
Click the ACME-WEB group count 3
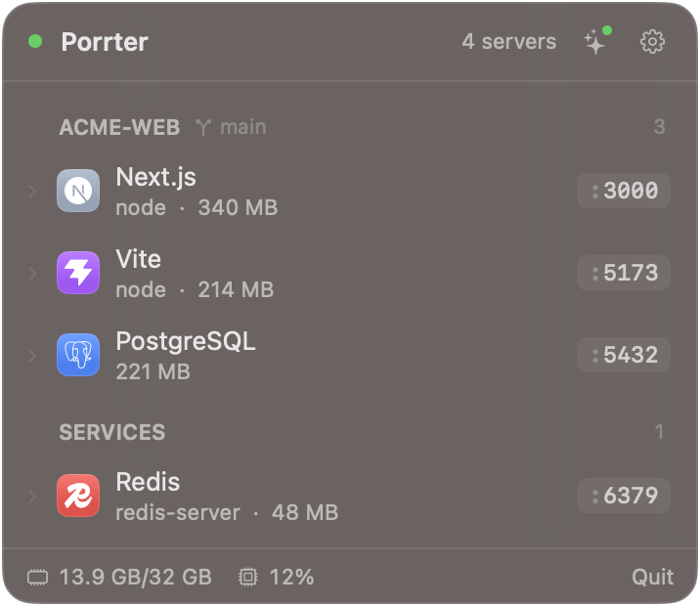(x=659, y=127)
